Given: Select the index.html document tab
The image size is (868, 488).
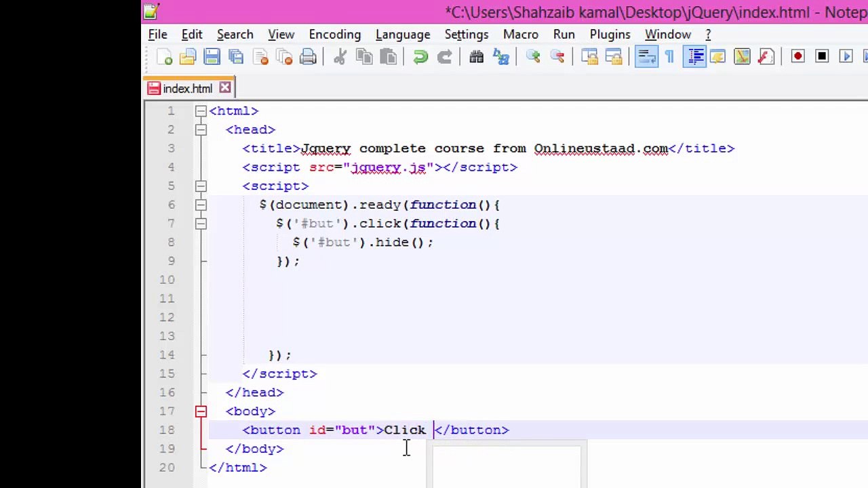Looking at the screenshot, I should [189, 89].
